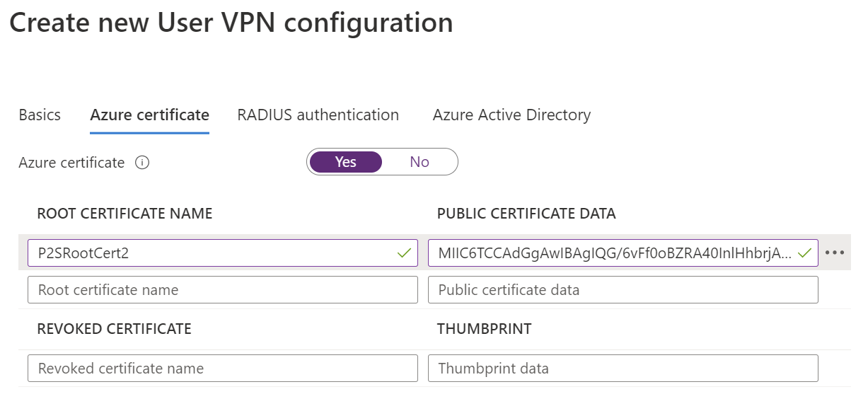
Task: Go to the Azure Active Directory tab
Action: pyautogui.click(x=511, y=115)
